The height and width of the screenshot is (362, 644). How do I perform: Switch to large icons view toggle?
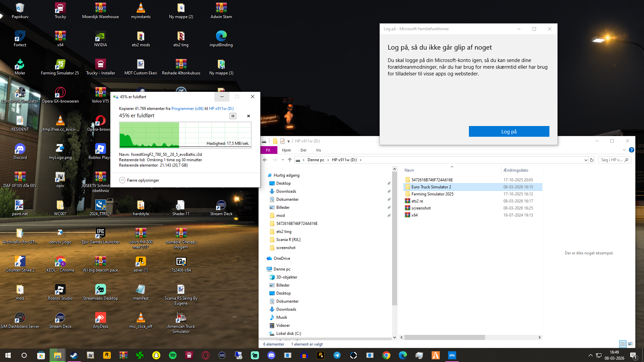point(630,344)
